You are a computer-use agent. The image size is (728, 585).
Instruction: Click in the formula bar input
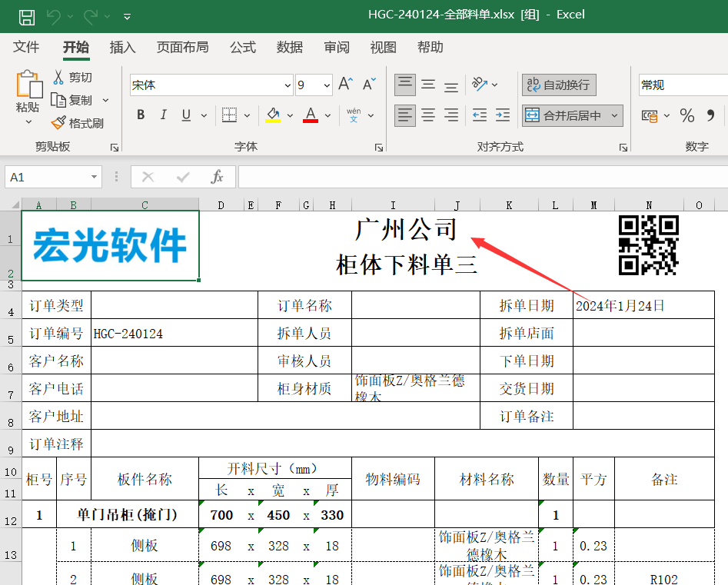(483, 177)
